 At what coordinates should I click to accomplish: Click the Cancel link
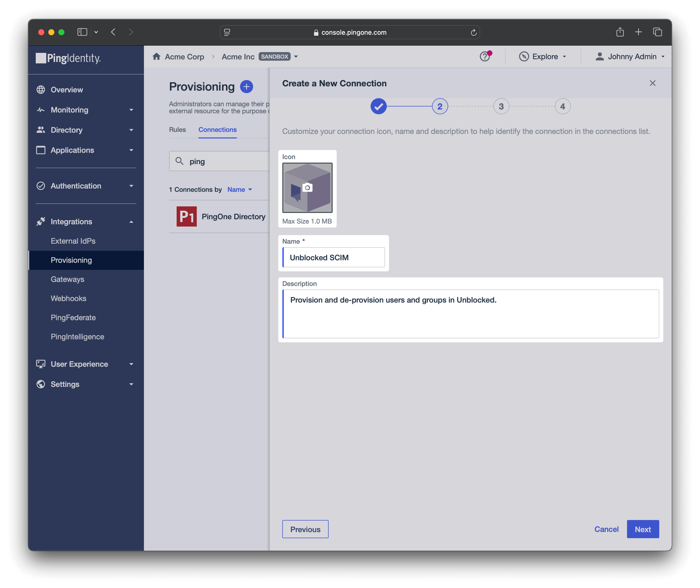pyautogui.click(x=606, y=529)
